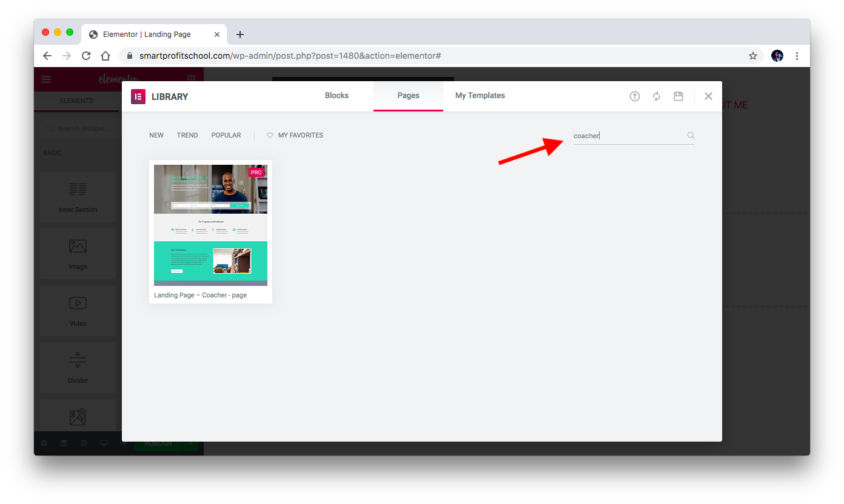844x504 pixels.
Task: Switch to the My Templates tab
Action: click(480, 96)
